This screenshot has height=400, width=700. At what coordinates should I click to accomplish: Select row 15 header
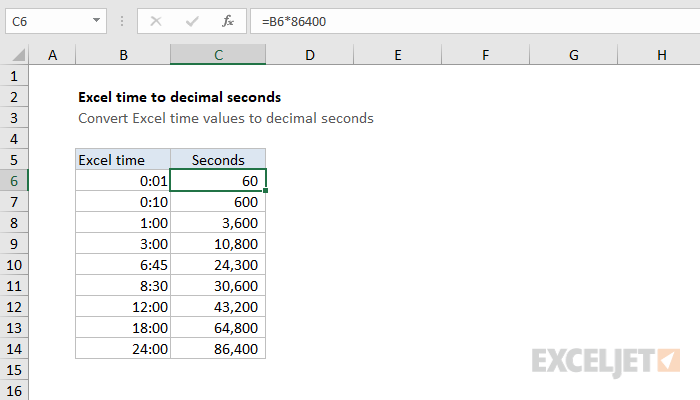tap(14, 370)
